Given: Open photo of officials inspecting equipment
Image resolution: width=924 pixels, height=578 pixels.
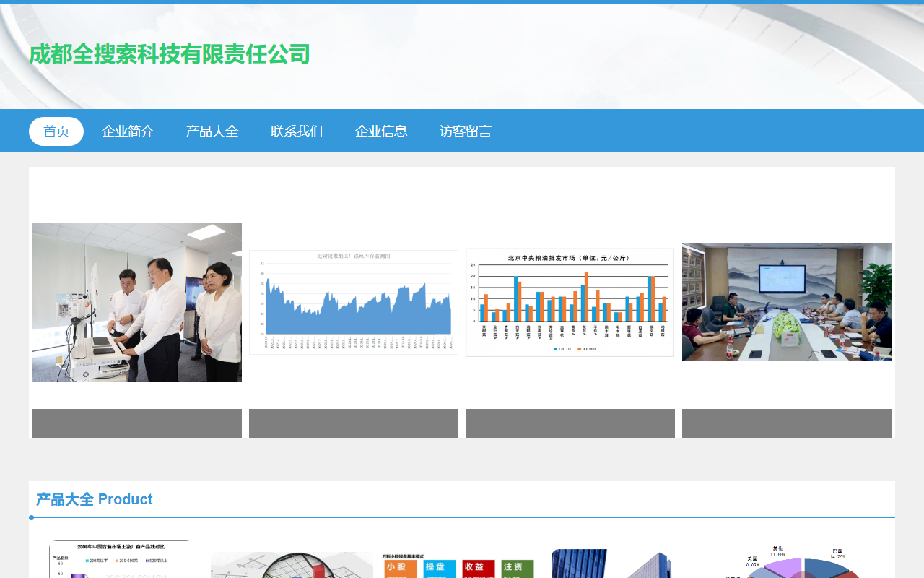Looking at the screenshot, I should (x=137, y=302).
